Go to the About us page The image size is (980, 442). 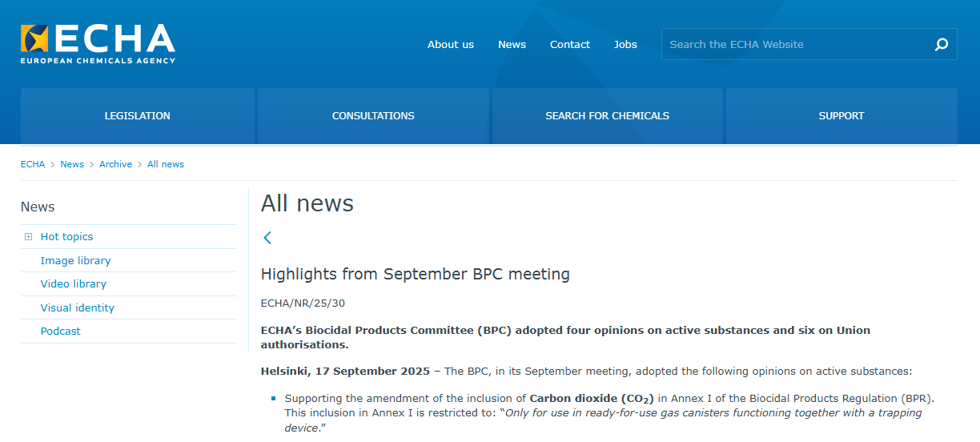coord(451,45)
